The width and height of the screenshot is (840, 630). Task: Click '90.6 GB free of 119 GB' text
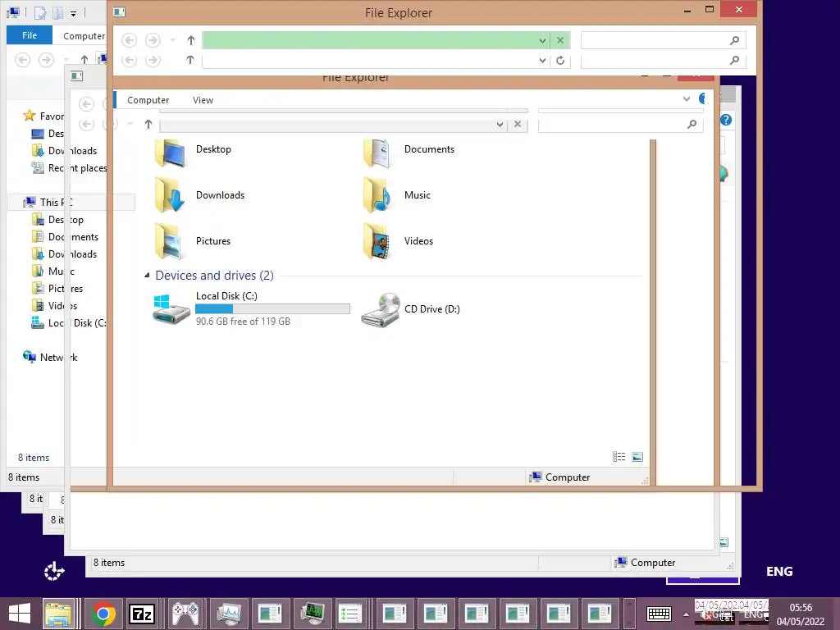[243, 322]
